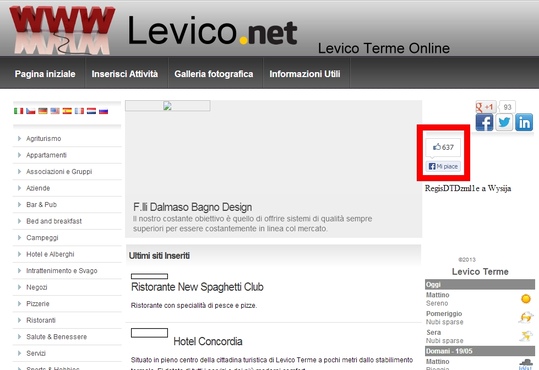The image size is (539, 370).
Task: Open the Facebook social icon
Action: click(484, 122)
